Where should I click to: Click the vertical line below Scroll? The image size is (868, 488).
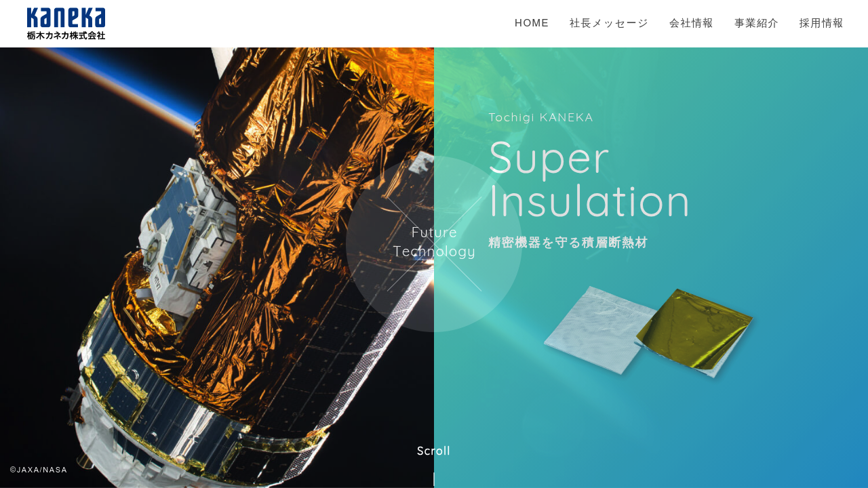tap(434, 479)
